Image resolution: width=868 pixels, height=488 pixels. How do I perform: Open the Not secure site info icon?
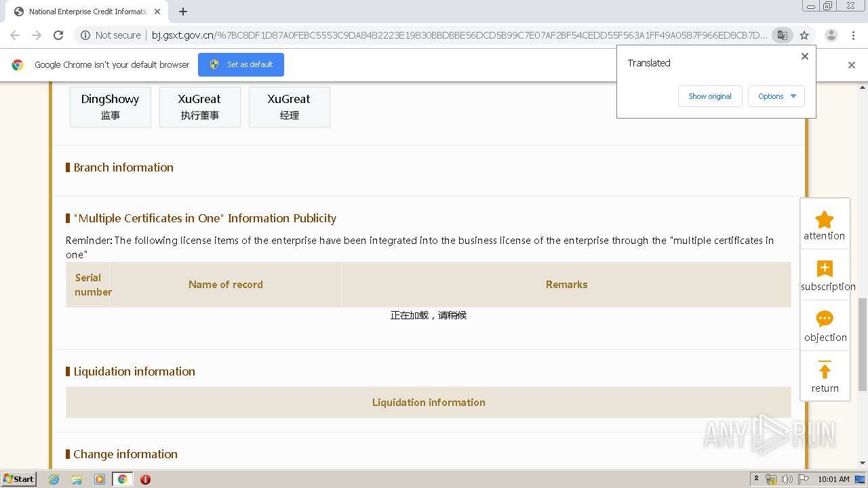(85, 35)
